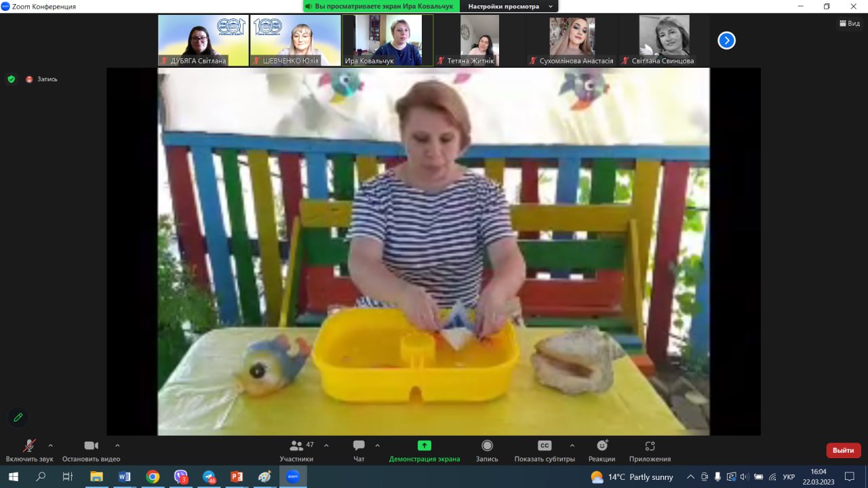Show next participants with blue arrow
This screenshot has height=488, width=868.
726,41
